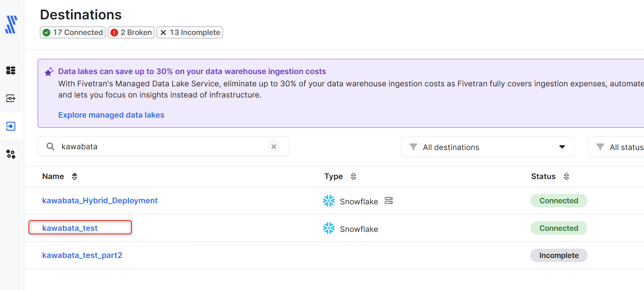
Task: Open the dashboard grid icon in sidebar
Action: 11,70
